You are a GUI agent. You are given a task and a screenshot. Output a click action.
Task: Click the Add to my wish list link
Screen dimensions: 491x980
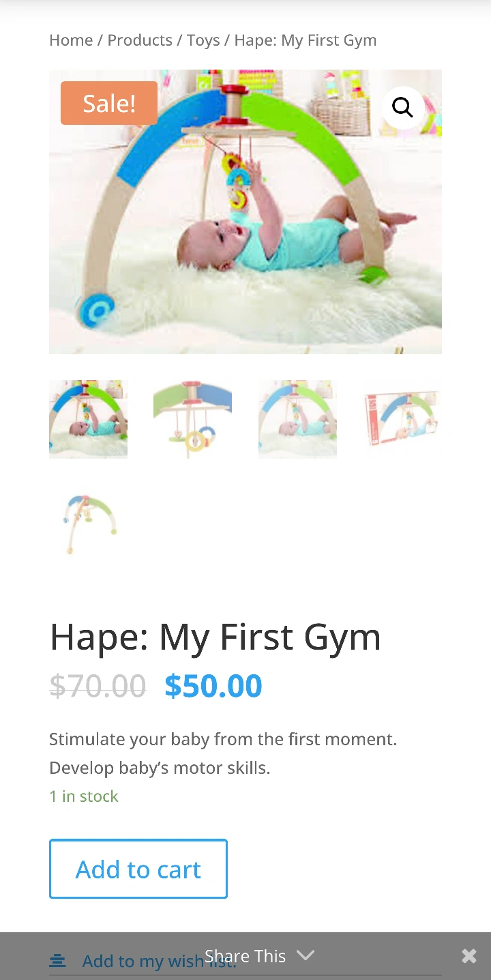[x=159, y=961]
